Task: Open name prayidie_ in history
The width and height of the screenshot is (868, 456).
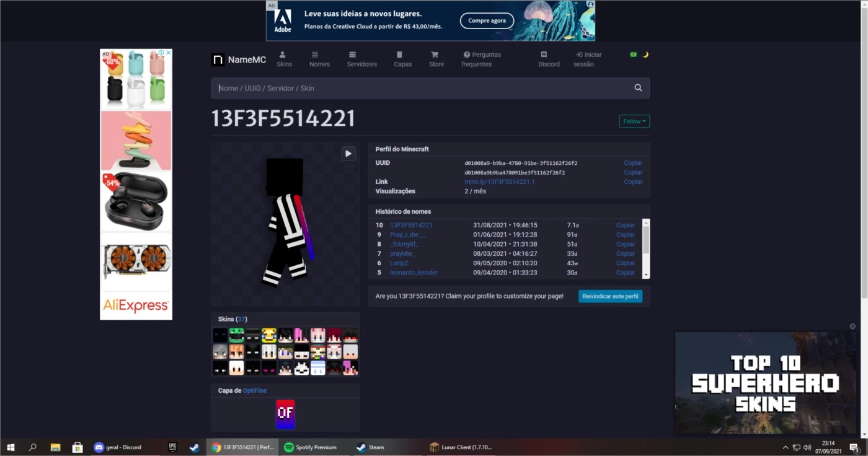Action: tap(402, 253)
